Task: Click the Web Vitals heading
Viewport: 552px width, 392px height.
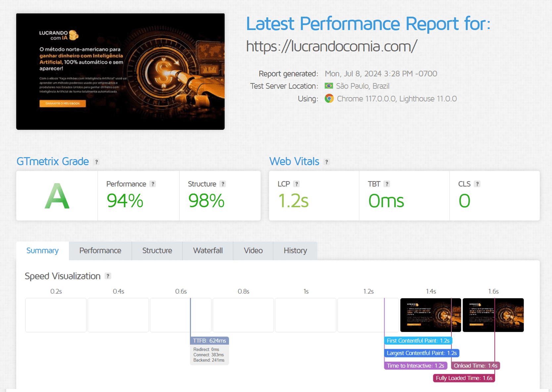Action: click(x=294, y=162)
